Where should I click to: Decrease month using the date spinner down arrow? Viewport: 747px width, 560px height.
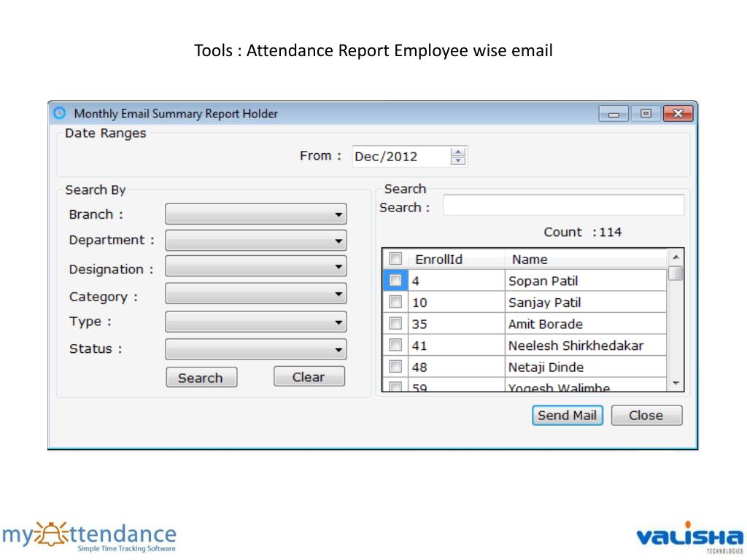458,160
